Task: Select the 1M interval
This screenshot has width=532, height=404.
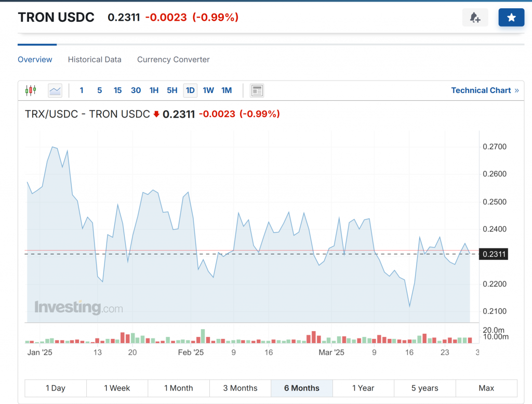Action: pyautogui.click(x=227, y=90)
